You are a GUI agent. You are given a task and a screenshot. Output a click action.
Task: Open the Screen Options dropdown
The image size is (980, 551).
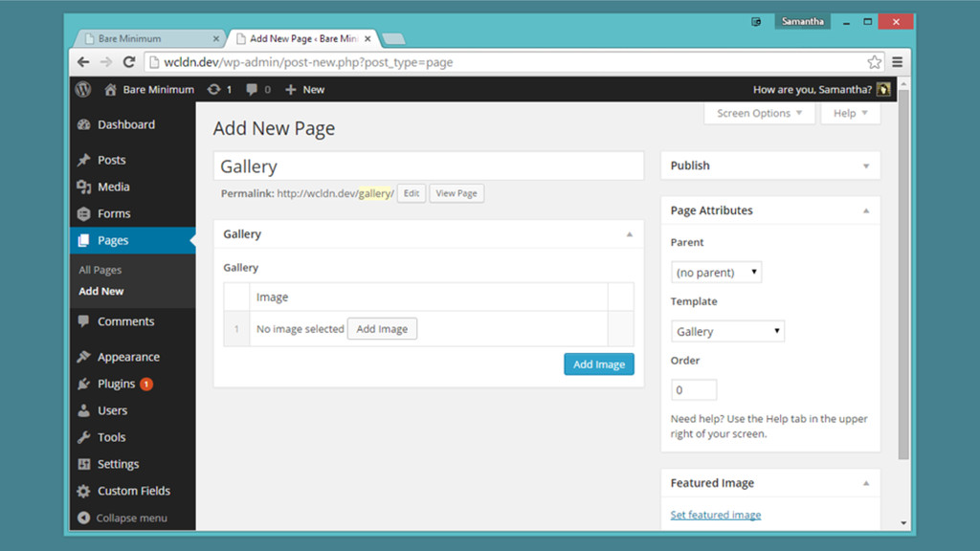point(759,113)
